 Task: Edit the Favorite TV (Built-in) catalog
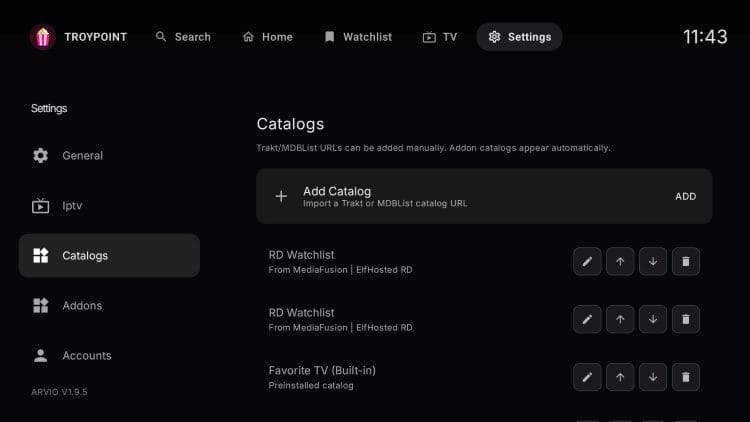pyautogui.click(x=587, y=378)
